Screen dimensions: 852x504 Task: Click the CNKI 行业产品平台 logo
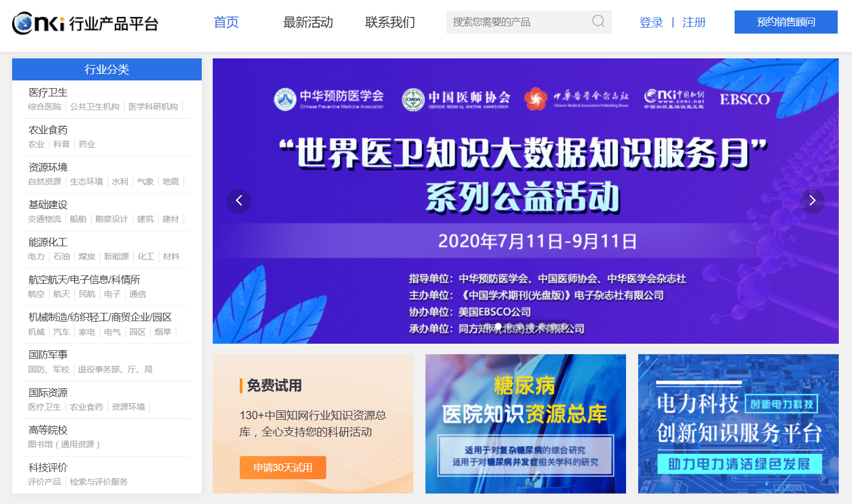[85, 23]
